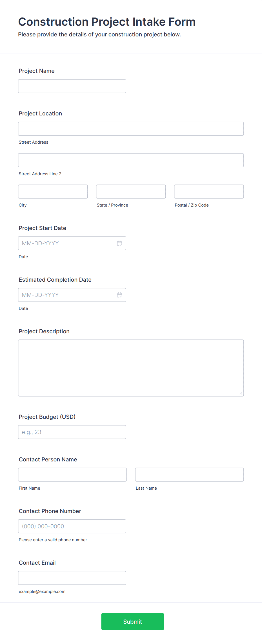Focus the Street Address field
The width and height of the screenshot is (262, 644).
131,129
